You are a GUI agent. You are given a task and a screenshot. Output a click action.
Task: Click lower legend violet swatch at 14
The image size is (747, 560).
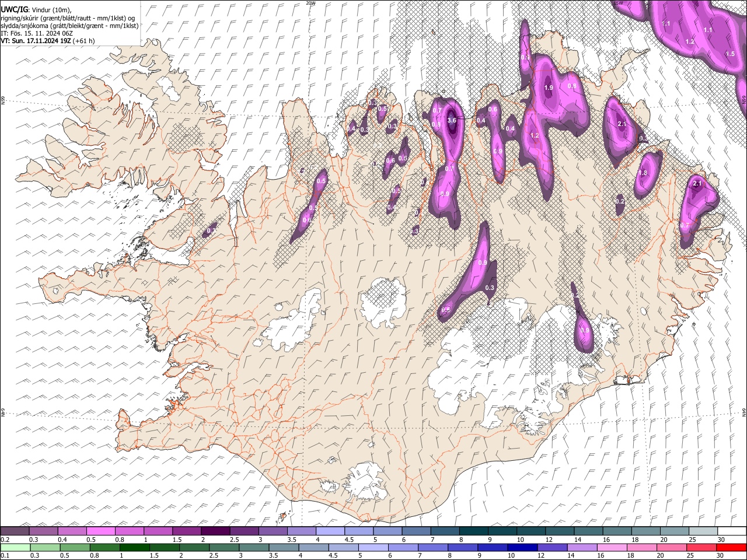point(584,547)
